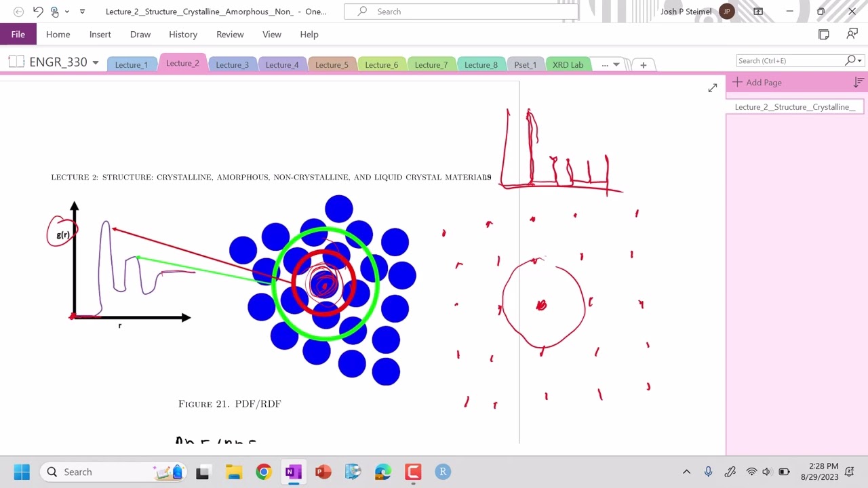The height and width of the screenshot is (488, 868).
Task: Open the Help ribbon tab
Action: [x=309, y=35]
